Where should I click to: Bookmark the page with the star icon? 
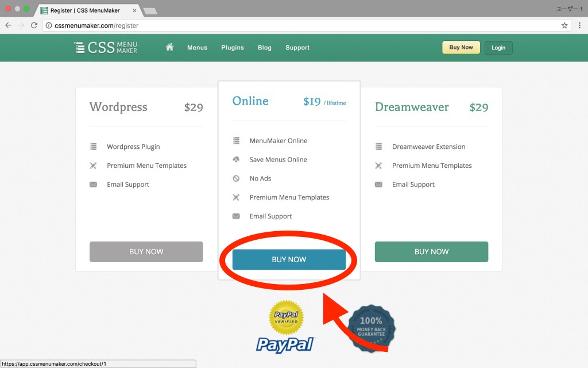coord(564,25)
